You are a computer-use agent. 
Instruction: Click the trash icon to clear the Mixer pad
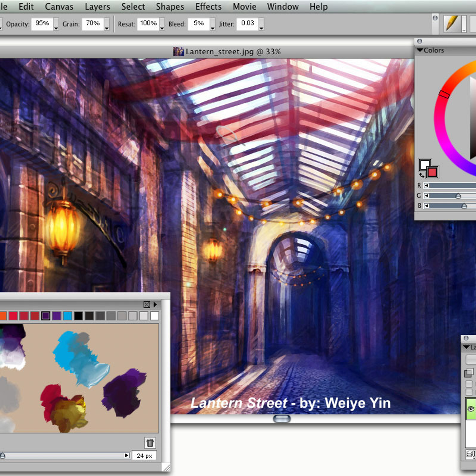[x=150, y=443]
